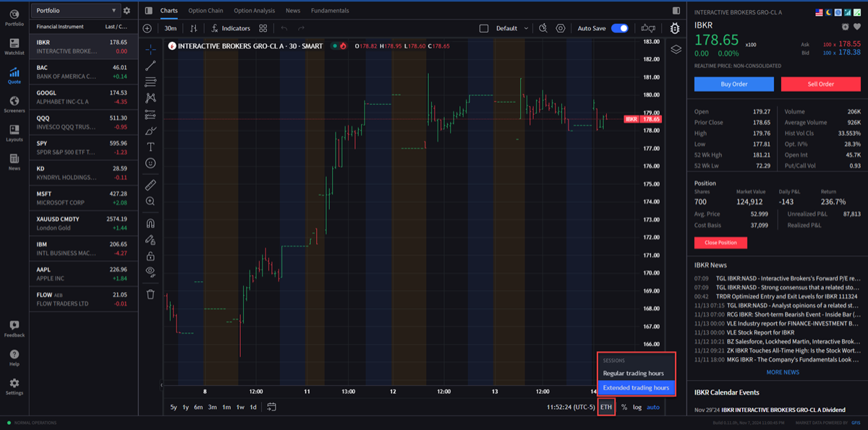
Task: Toggle lock all drawing tools
Action: tap(150, 256)
